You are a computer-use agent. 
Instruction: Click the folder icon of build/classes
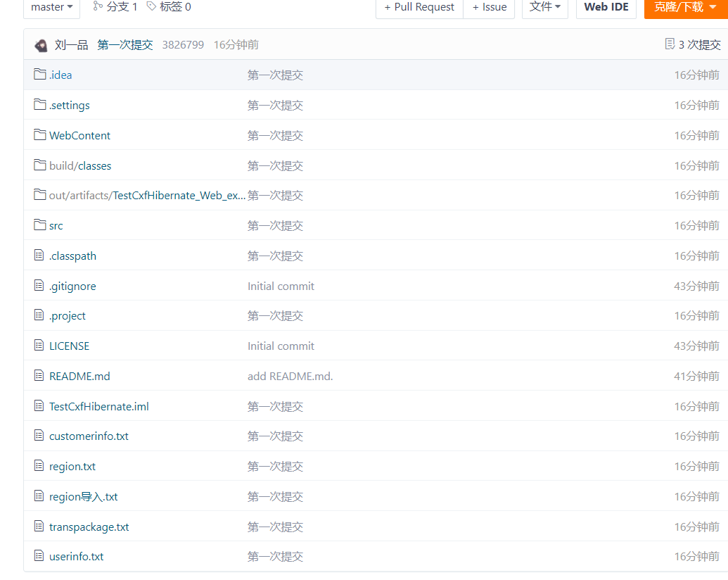40,165
